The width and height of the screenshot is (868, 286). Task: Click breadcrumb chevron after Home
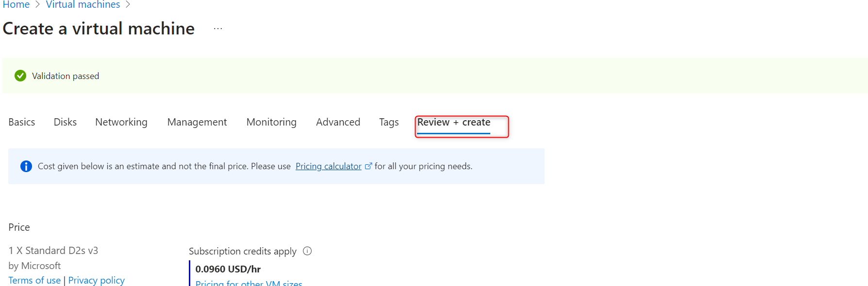[x=37, y=5]
